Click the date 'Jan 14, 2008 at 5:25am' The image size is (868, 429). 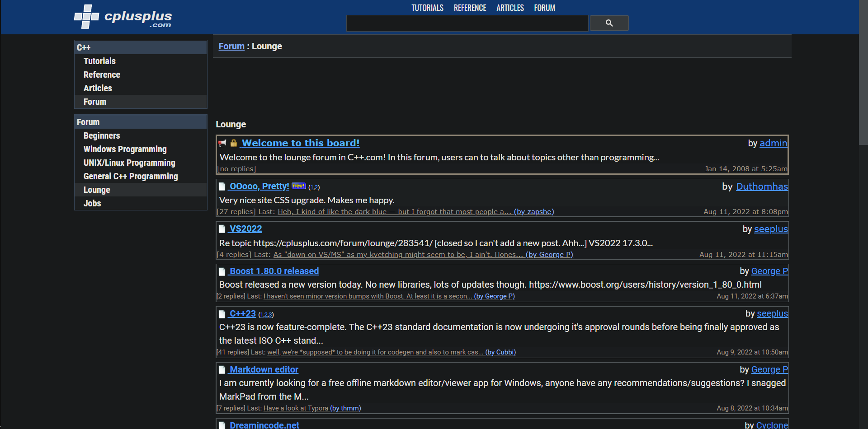click(746, 169)
